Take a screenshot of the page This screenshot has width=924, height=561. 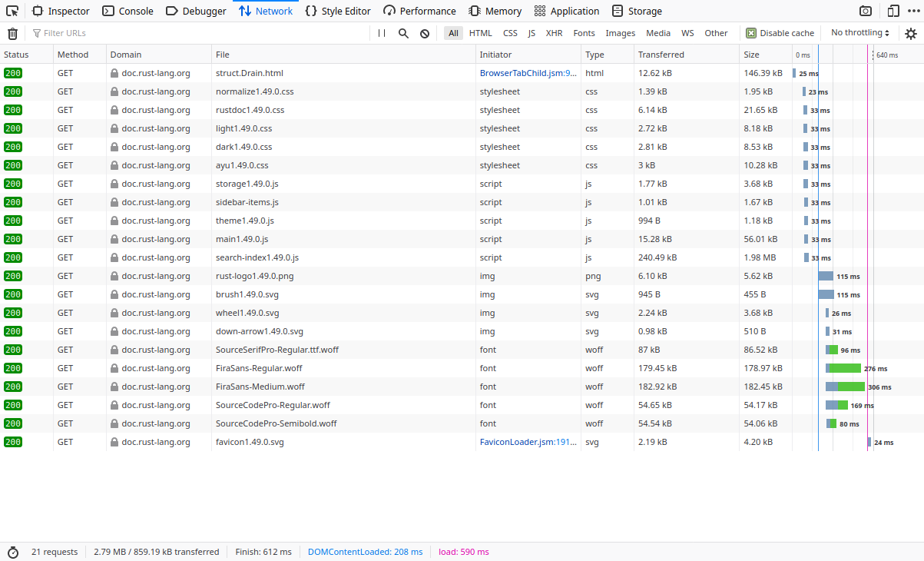tap(865, 11)
